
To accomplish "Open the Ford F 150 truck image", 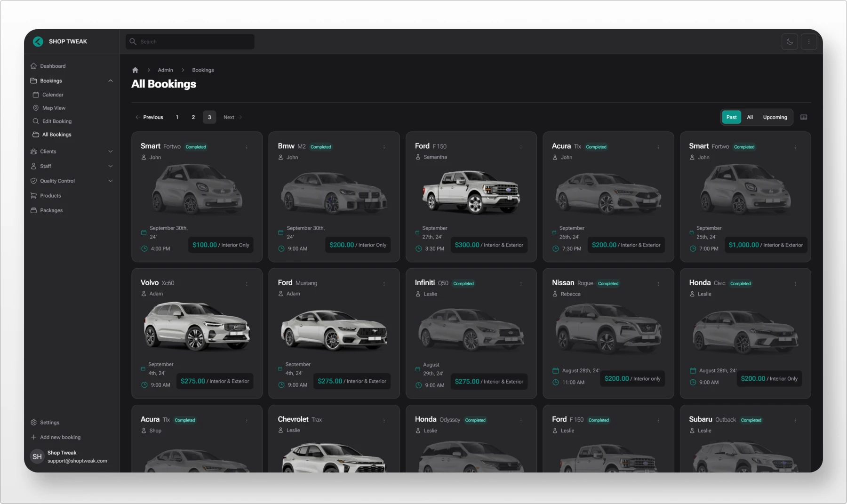I will pos(471,192).
